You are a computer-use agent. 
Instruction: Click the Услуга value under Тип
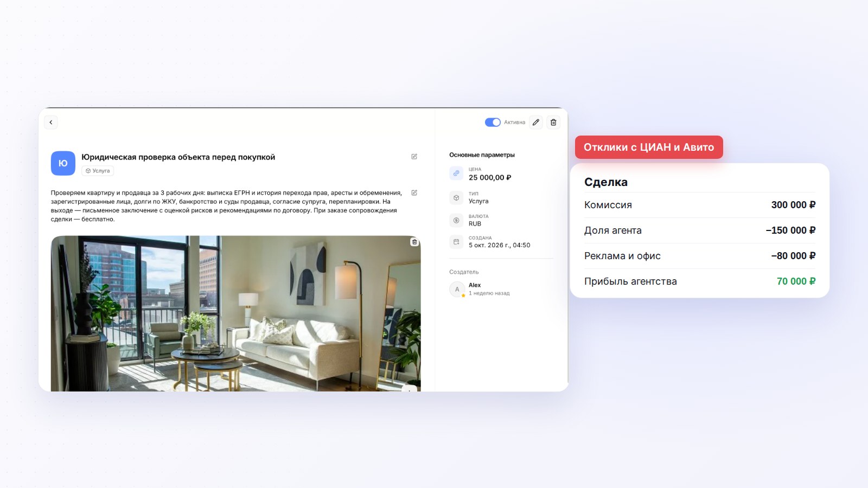pos(478,201)
